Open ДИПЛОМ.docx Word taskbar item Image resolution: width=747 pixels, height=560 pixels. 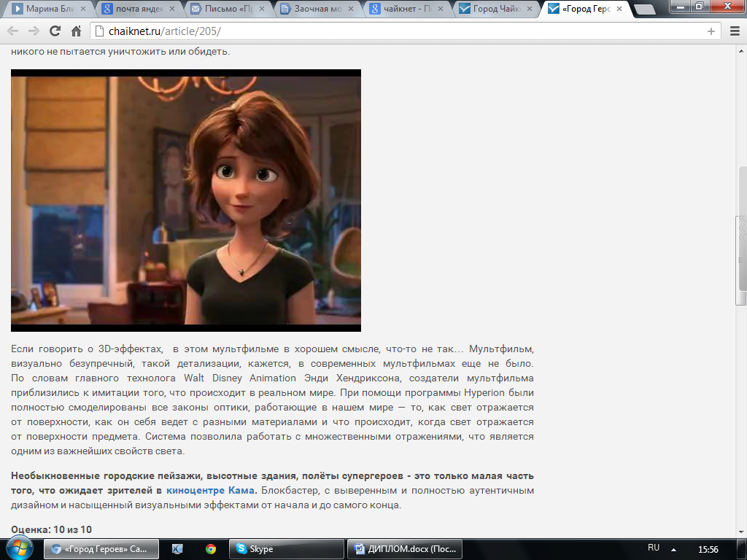pyautogui.click(x=404, y=549)
